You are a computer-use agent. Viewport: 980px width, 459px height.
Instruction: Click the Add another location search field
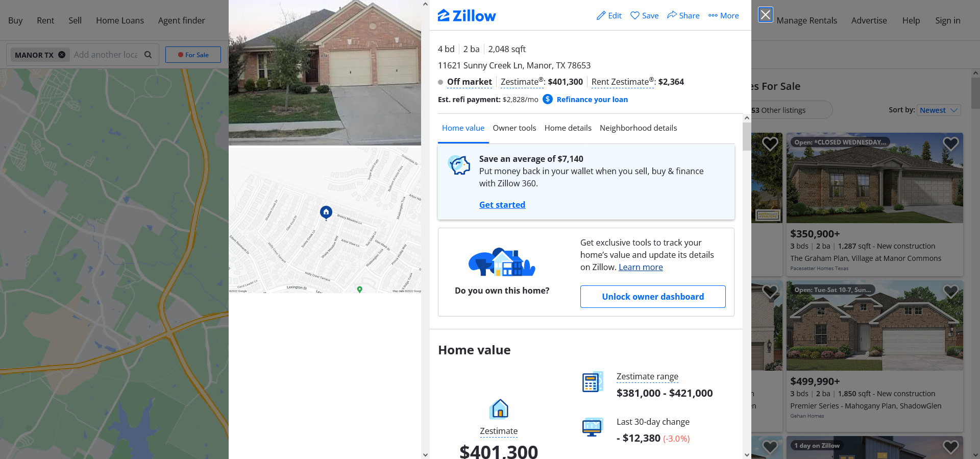pos(106,55)
